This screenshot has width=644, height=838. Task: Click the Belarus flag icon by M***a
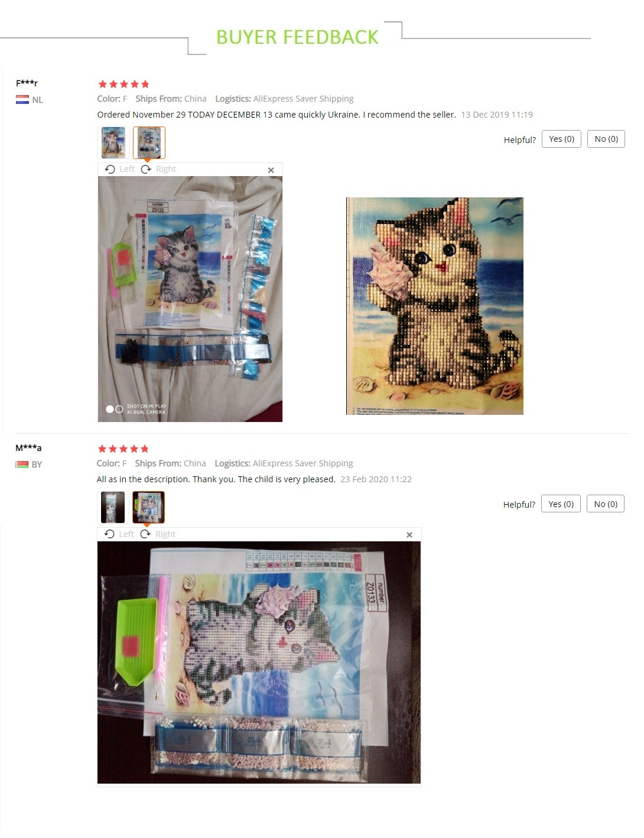coord(22,465)
